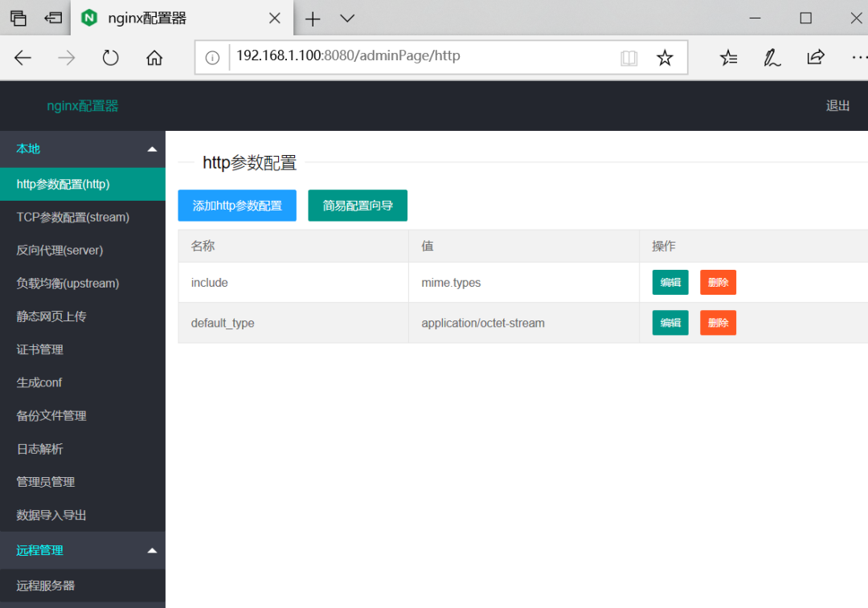The width and height of the screenshot is (868, 608).
Task: Open 日志解析 menu item
Action: coord(83,449)
